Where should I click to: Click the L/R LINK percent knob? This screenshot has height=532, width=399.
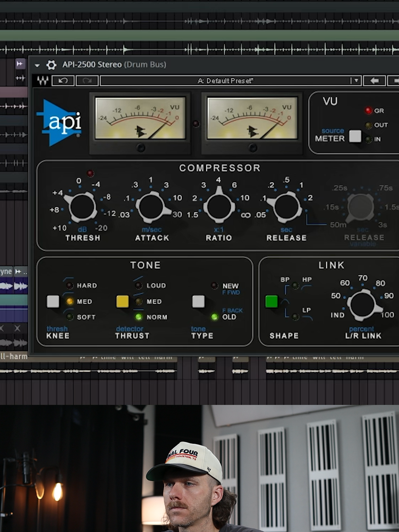click(x=362, y=304)
